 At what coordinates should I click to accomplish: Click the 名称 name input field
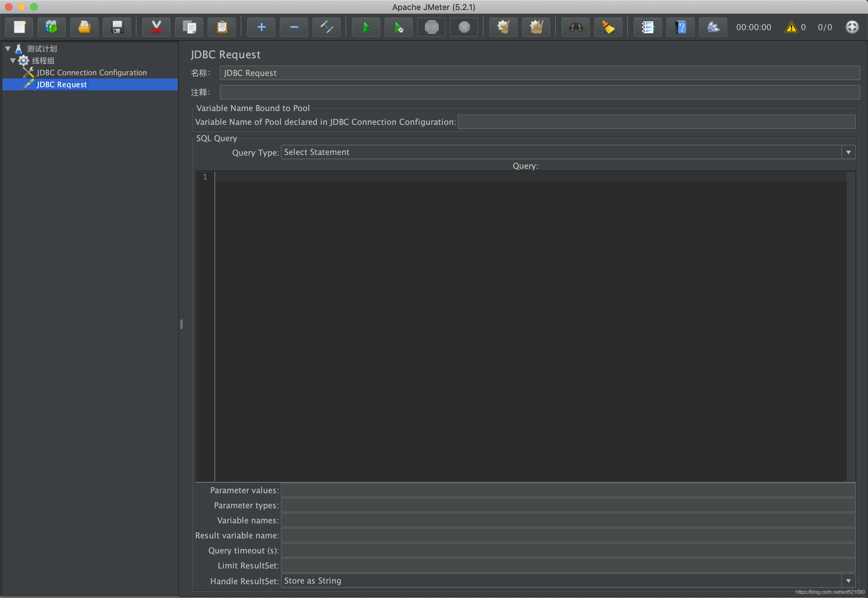pyautogui.click(x=540, y=73)
